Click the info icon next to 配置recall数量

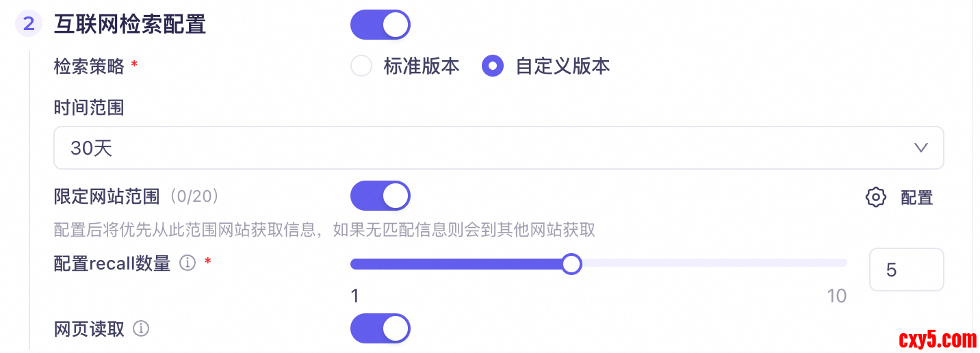(187, 263)
